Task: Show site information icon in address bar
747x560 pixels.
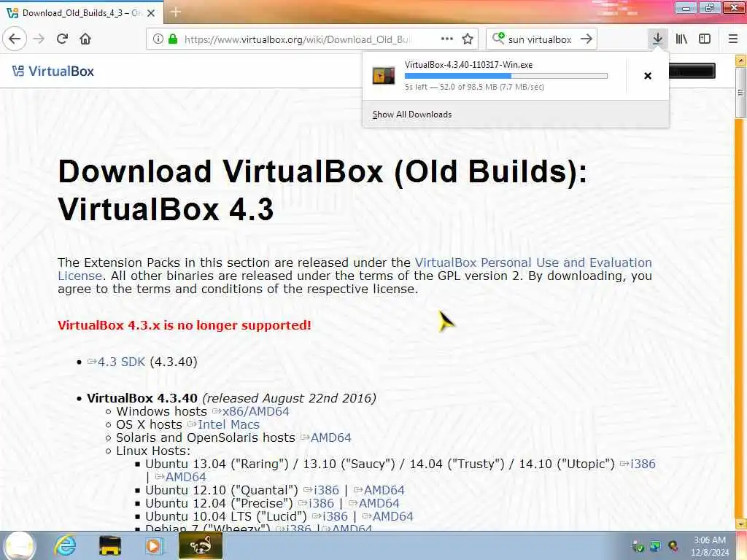Action: pos(158,39)
